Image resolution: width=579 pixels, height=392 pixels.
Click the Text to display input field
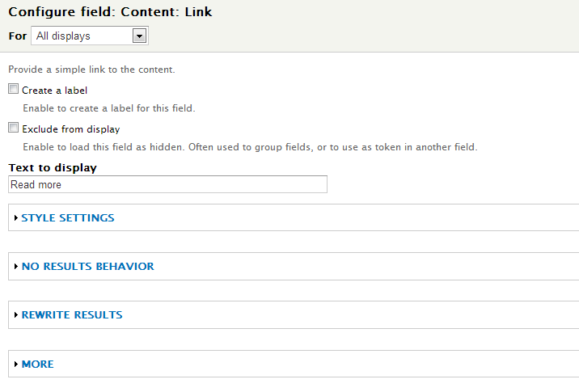[x=167, y=184]
